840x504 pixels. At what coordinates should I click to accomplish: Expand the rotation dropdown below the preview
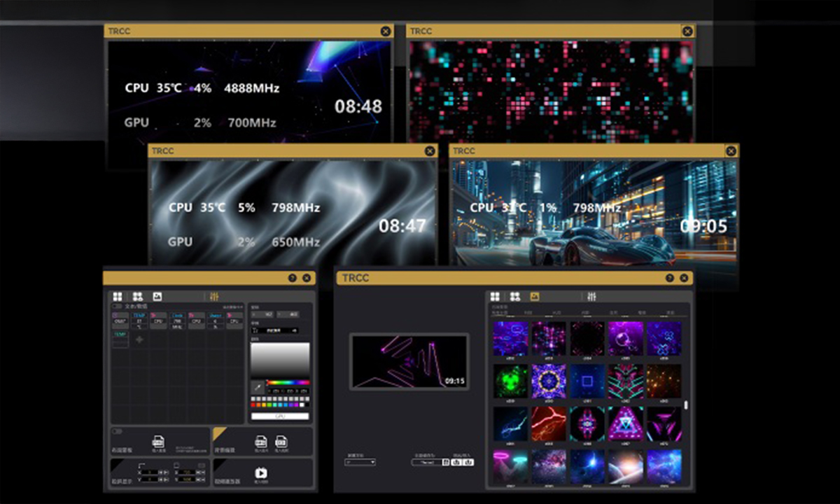(360, 462)
